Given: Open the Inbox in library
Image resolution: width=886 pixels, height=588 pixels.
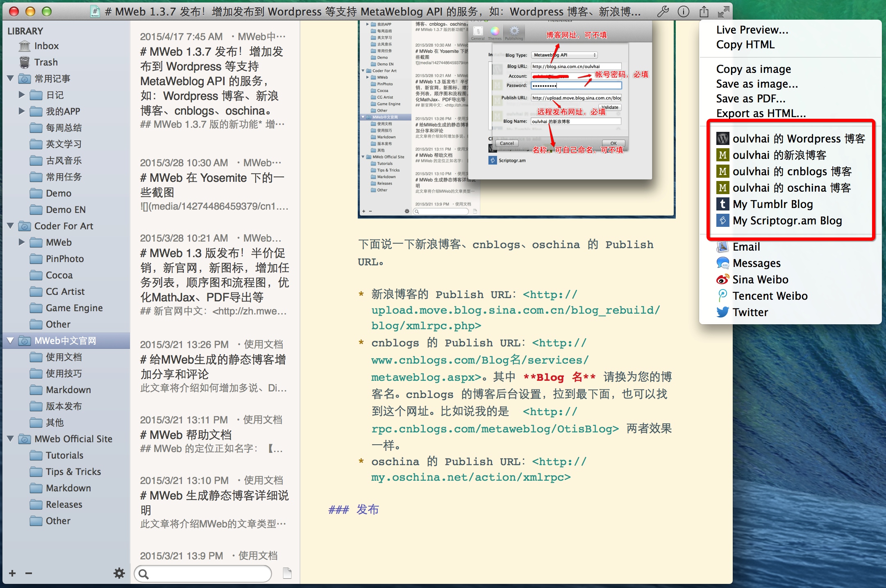Looking at the screenshot, I should pos(46,46).
